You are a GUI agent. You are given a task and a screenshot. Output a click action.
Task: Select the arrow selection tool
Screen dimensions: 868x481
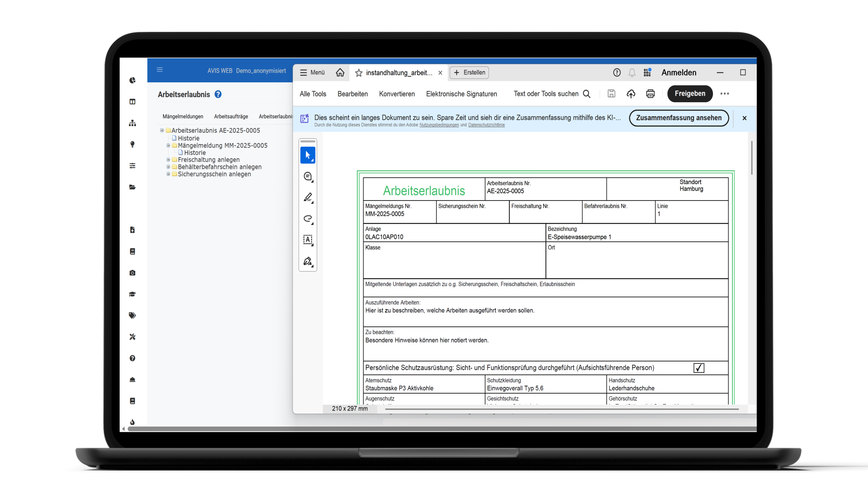coord(308,155)
